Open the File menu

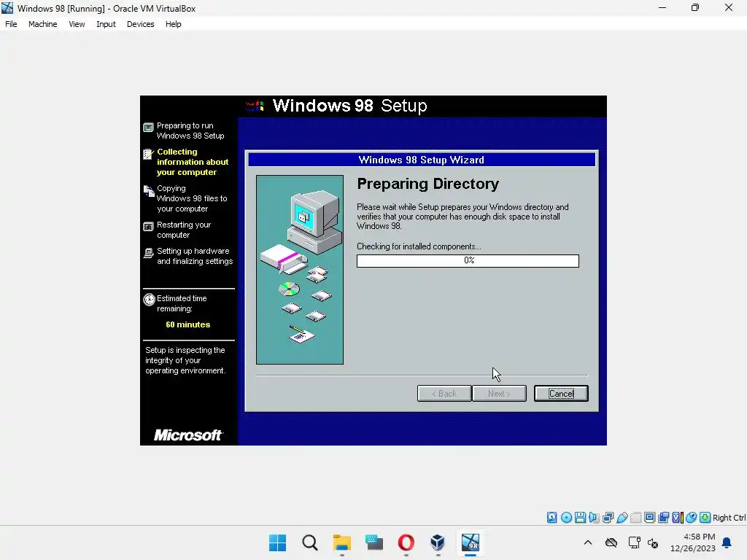[x=11, y=24]
